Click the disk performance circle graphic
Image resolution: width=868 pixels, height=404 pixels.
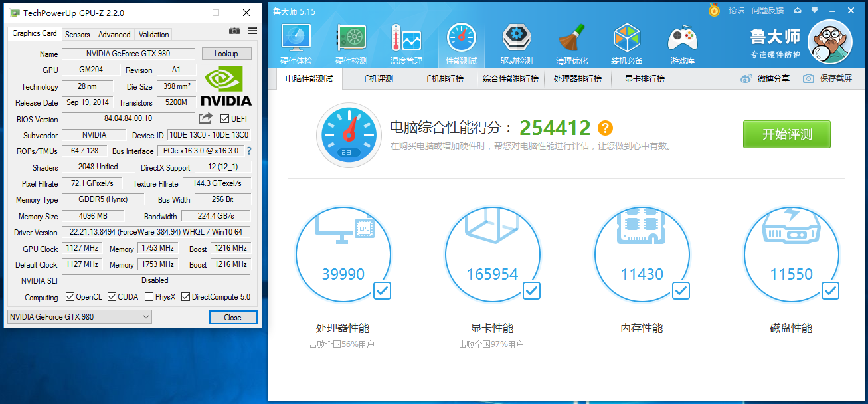coord(791,253)
